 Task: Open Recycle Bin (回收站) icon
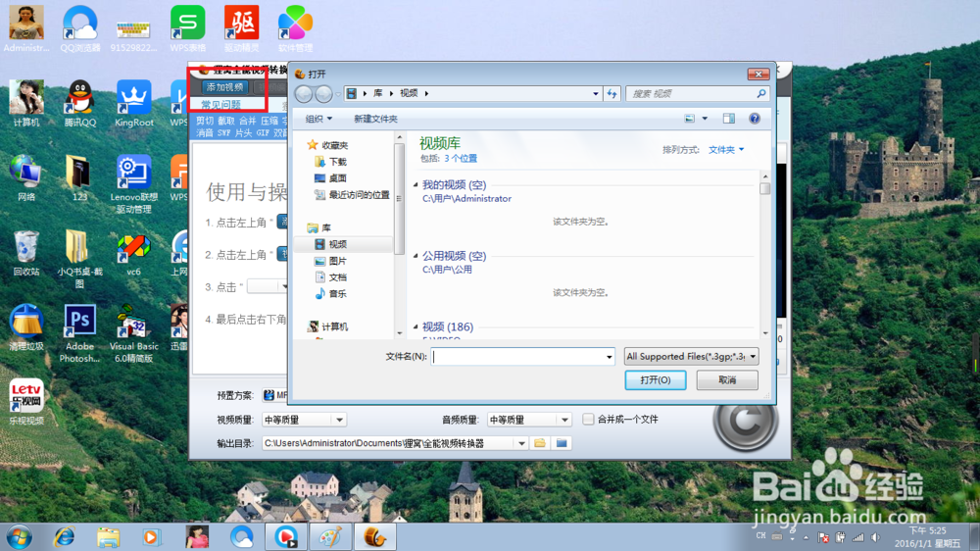tap(26, 253)
